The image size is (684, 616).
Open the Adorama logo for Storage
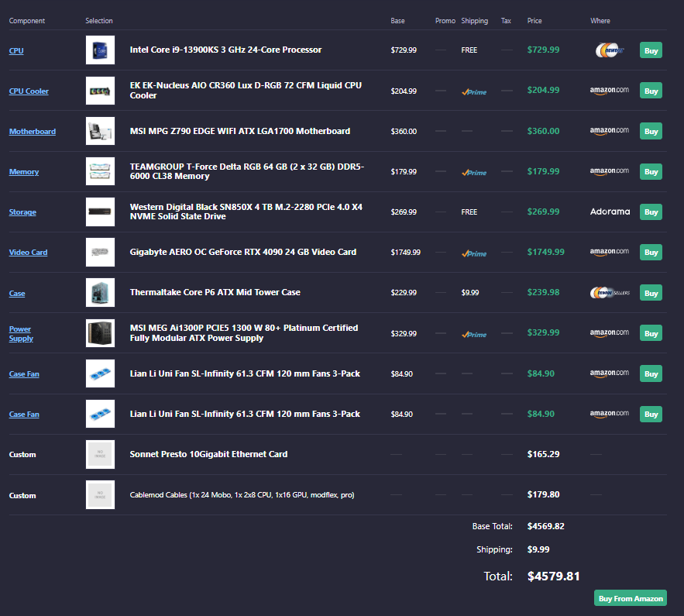point(610,212)
